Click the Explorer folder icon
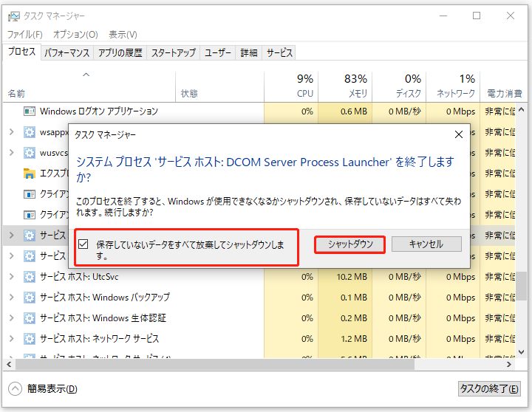This screenshot has width=532, height=412. click(29, 174)
